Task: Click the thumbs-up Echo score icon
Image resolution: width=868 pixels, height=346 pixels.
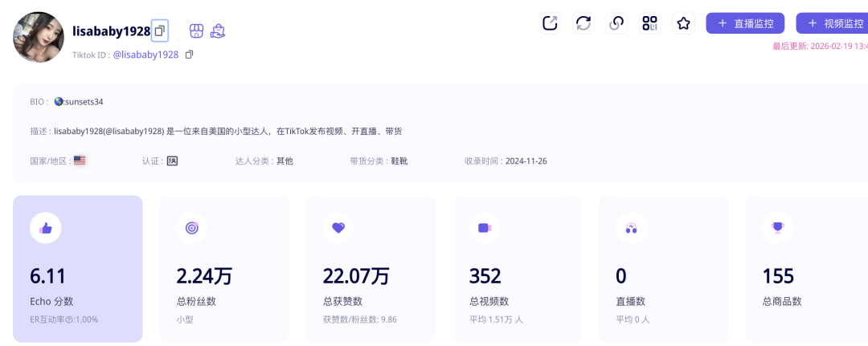Action: (45, 228)
